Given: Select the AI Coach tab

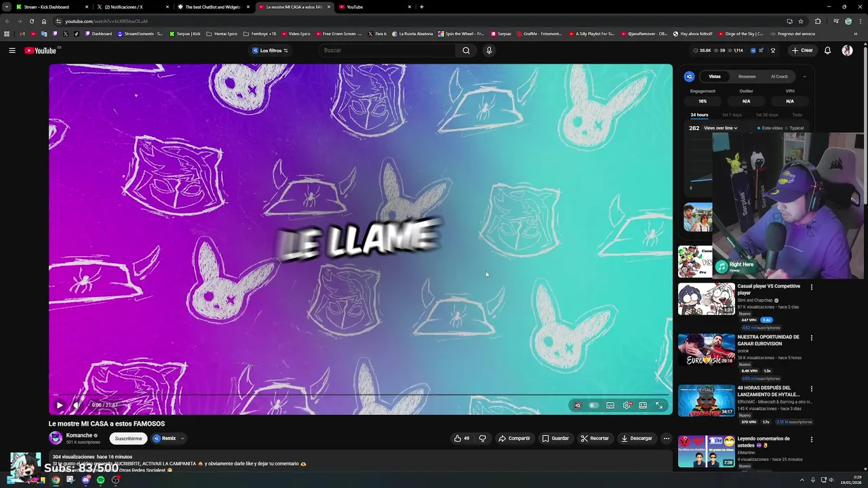Looking at the screenshot, I should pos(779,77).
